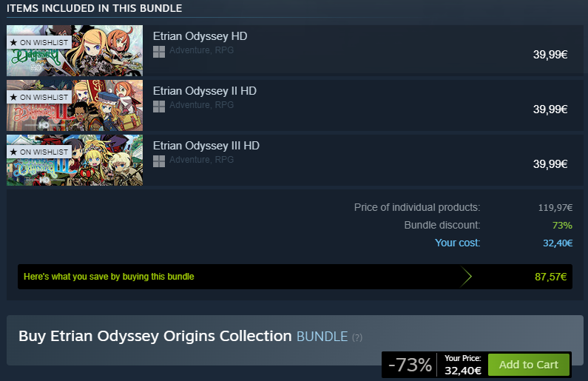Click the bundle help question mark (?)
Screen dimensions: 588x381
pos(357,337)
